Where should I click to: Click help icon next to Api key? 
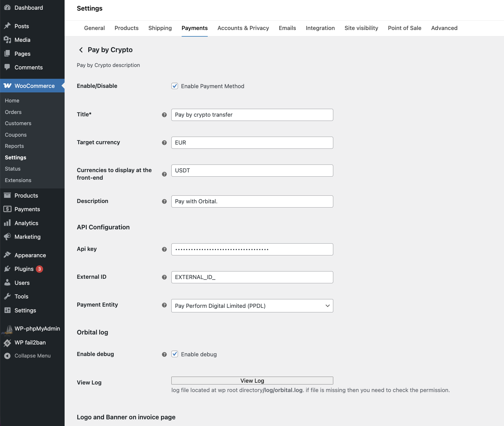pyautogui.click(x=164, y=249)
